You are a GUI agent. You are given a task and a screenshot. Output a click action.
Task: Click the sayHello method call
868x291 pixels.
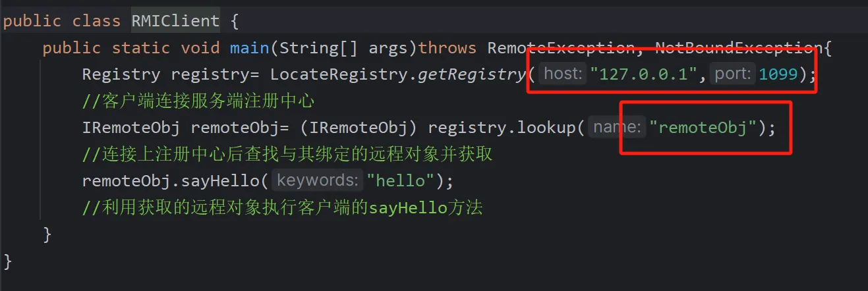[229, 180]
